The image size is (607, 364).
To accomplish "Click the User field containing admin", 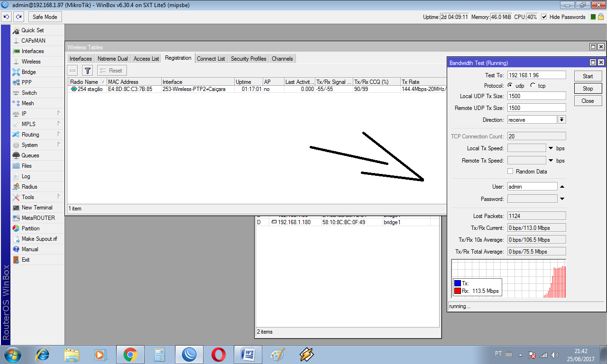I will (533, 186).
